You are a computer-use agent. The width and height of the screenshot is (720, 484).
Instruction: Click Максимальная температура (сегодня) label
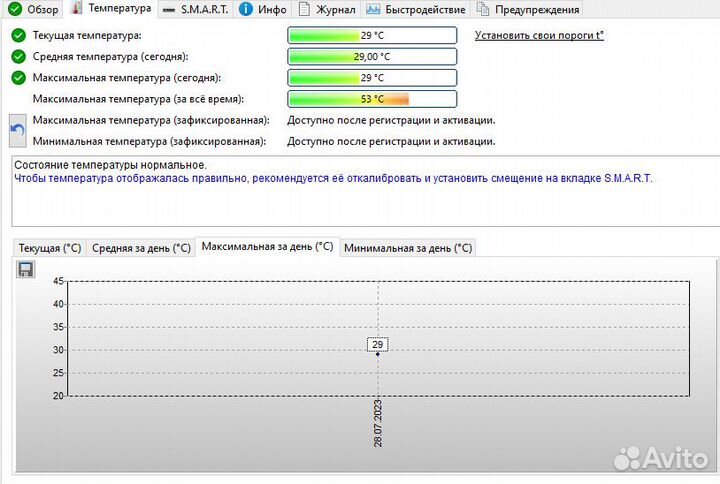tap(127, 78)
